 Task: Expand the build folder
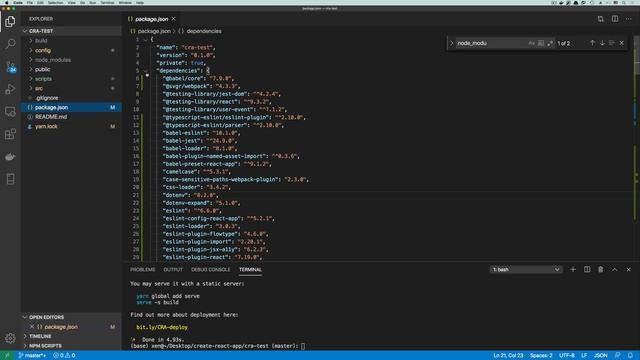click(x=71, y=40)
